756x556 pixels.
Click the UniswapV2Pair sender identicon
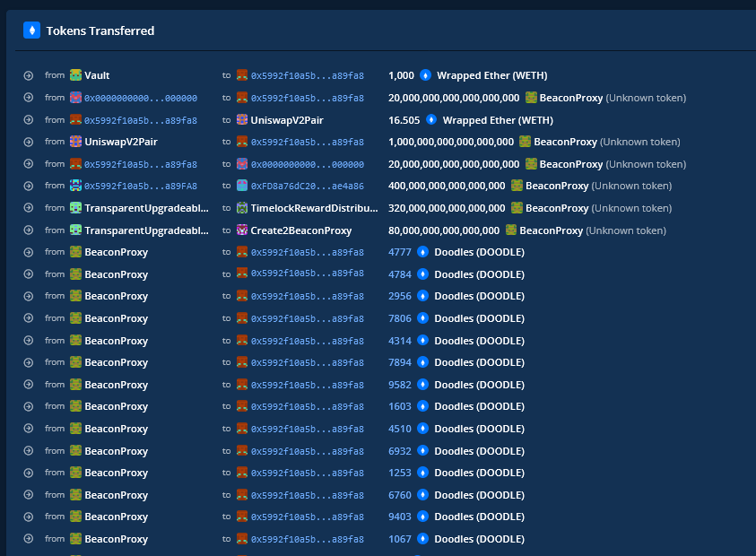75,142
